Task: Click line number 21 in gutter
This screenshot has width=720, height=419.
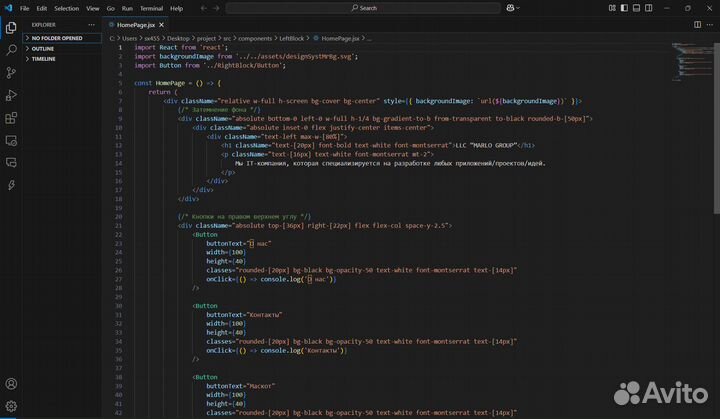Action: click(x=118, y=226)
